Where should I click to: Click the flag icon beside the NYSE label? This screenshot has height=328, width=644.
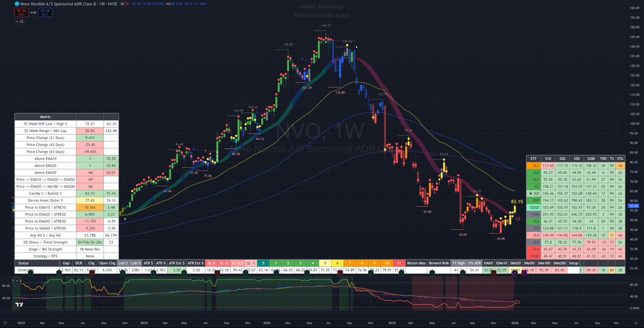(127, 4)
